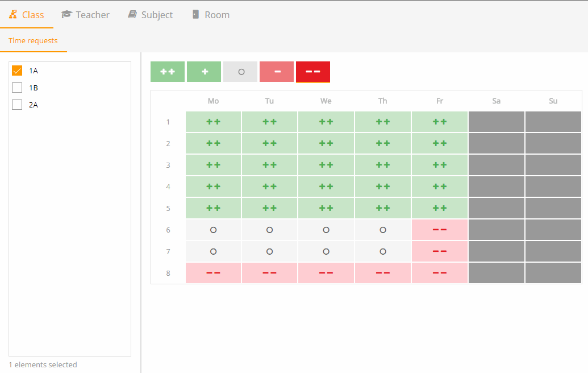The image size is (588, 373).
Task: Check the 2A class checkbox
Action: (x=17, y=105)
